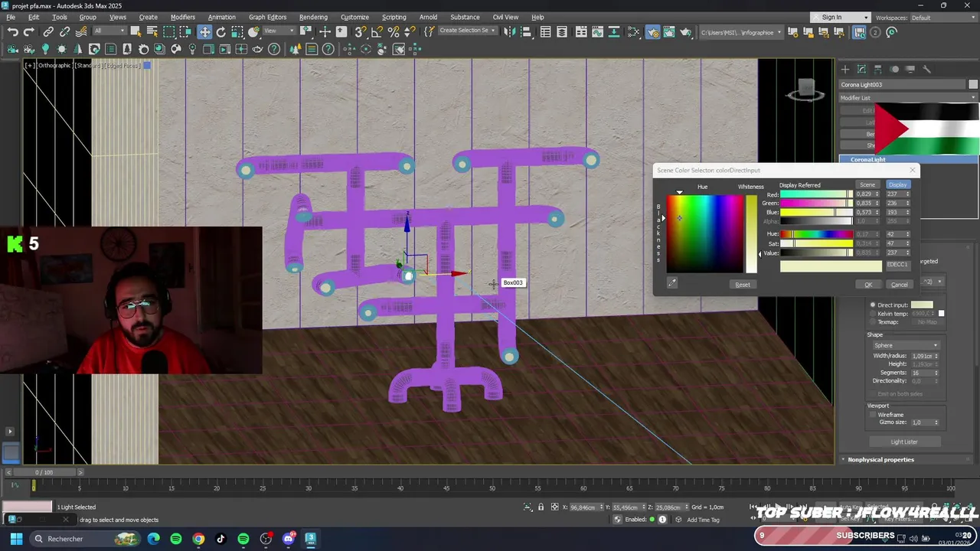
Task: Open the Light Lister button
Action: coord(904,442)
